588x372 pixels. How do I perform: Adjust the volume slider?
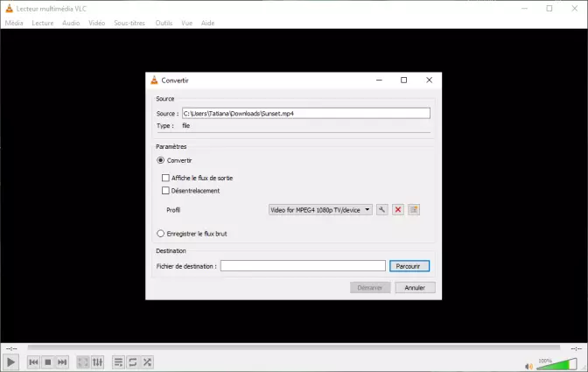tap(556, 364)
